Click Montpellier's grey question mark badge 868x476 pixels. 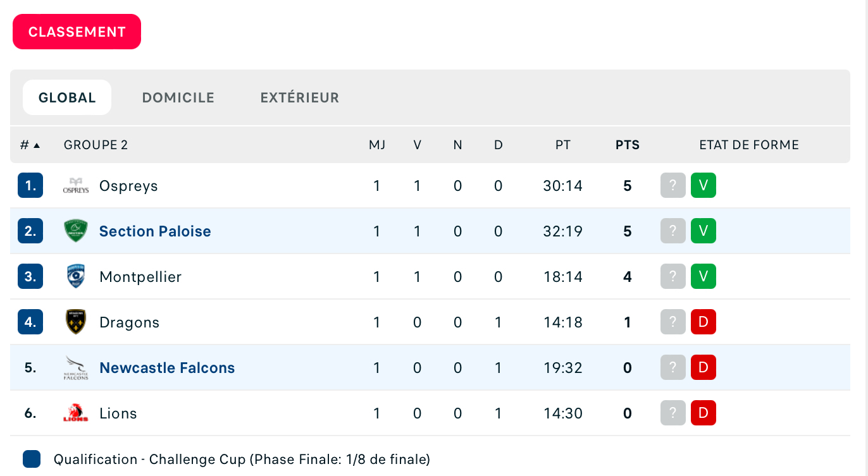click(x=673, y=277)
